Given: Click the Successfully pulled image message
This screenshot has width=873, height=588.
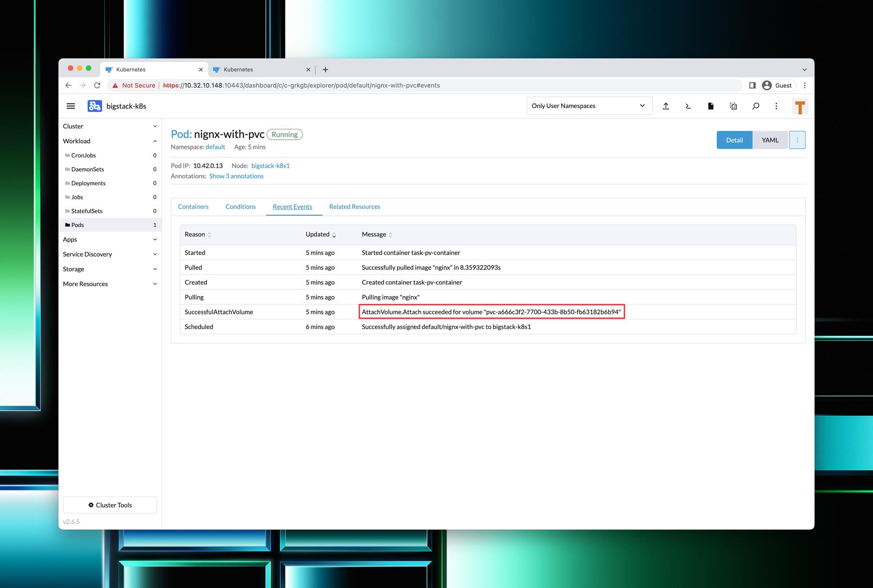Looking at the screenshot, I should click(431, 268).
